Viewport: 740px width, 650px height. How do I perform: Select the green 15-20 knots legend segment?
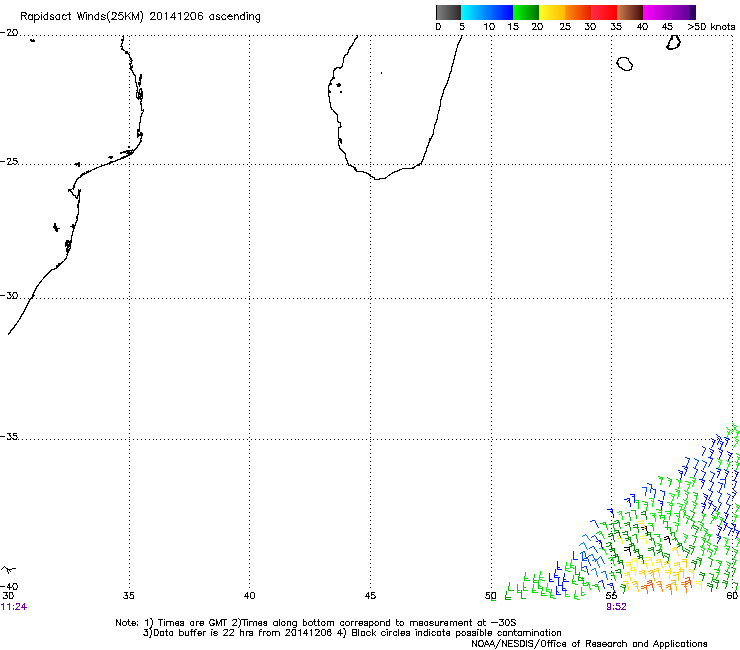click(526, 12)
